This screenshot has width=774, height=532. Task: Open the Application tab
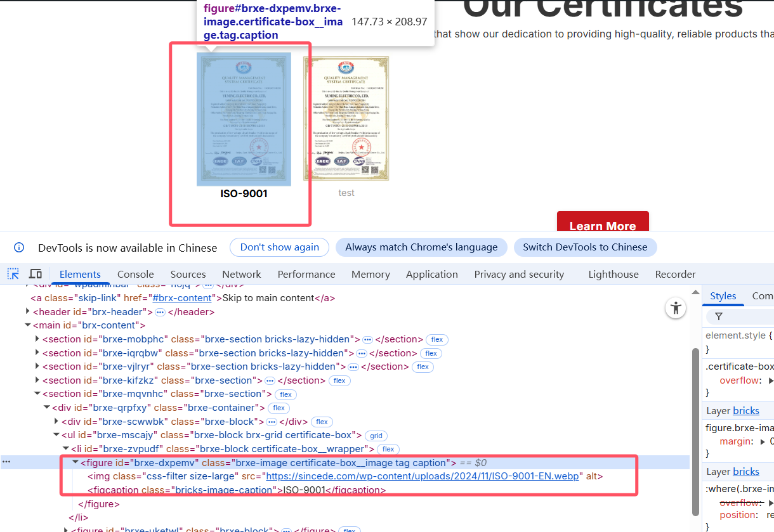point(432,274)
